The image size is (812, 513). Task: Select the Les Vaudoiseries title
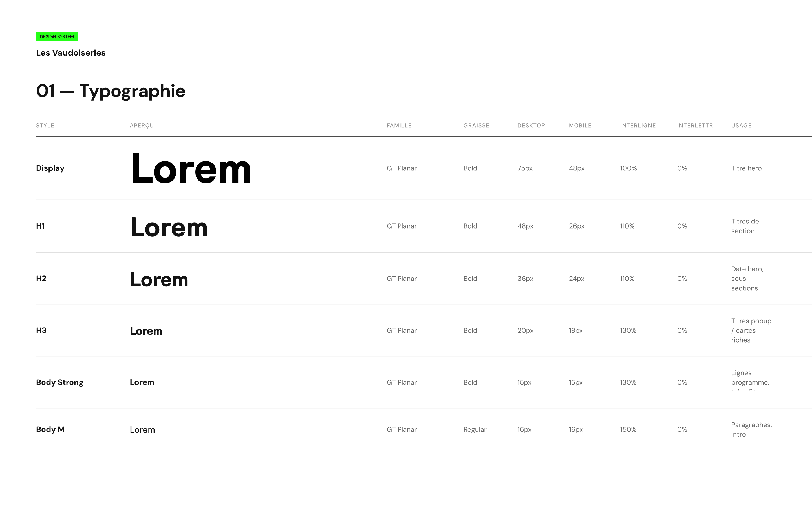[x=71, y=53]
